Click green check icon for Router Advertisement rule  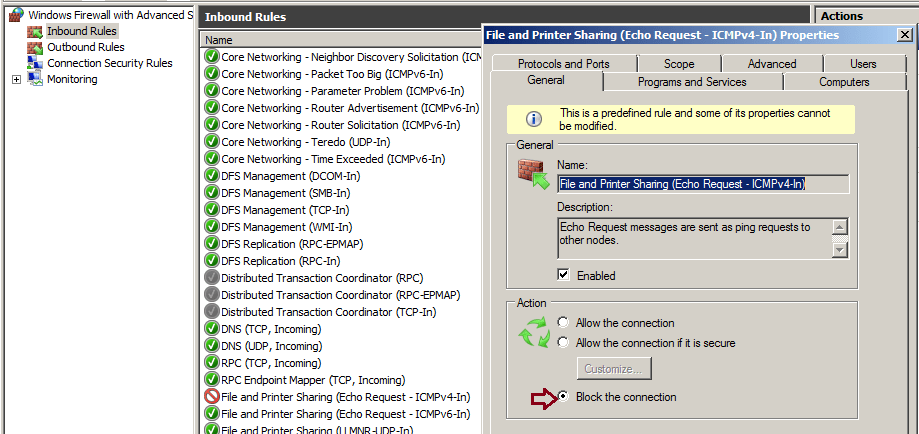[212, 108]
